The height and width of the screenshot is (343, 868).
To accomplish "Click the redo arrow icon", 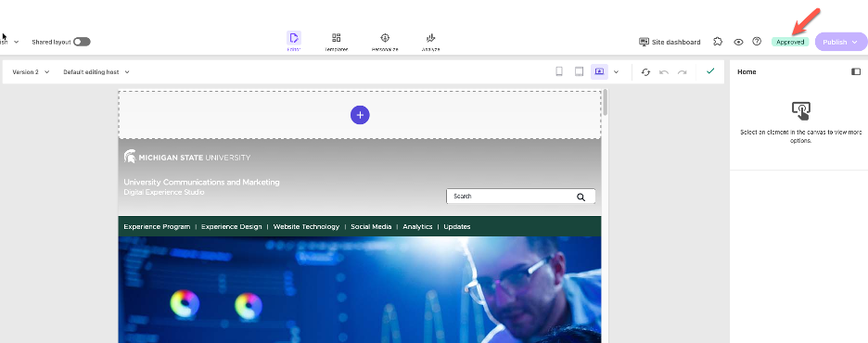I will pyautogui.click(x=682, y=72).
